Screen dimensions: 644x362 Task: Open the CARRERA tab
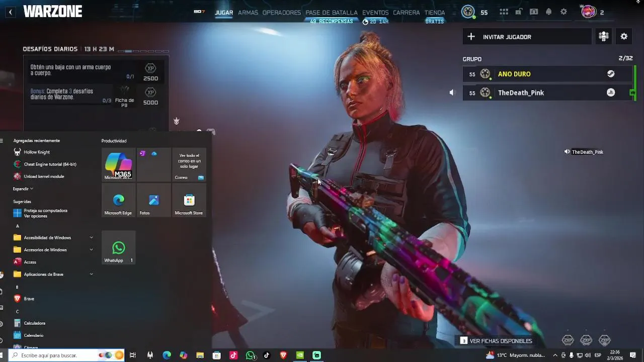(x=407, y=13)
